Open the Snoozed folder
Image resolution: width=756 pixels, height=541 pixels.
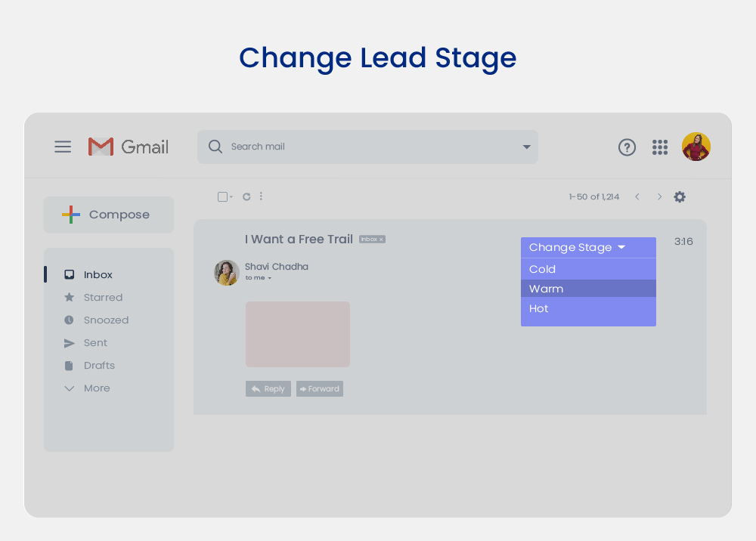tap(106, 320)
